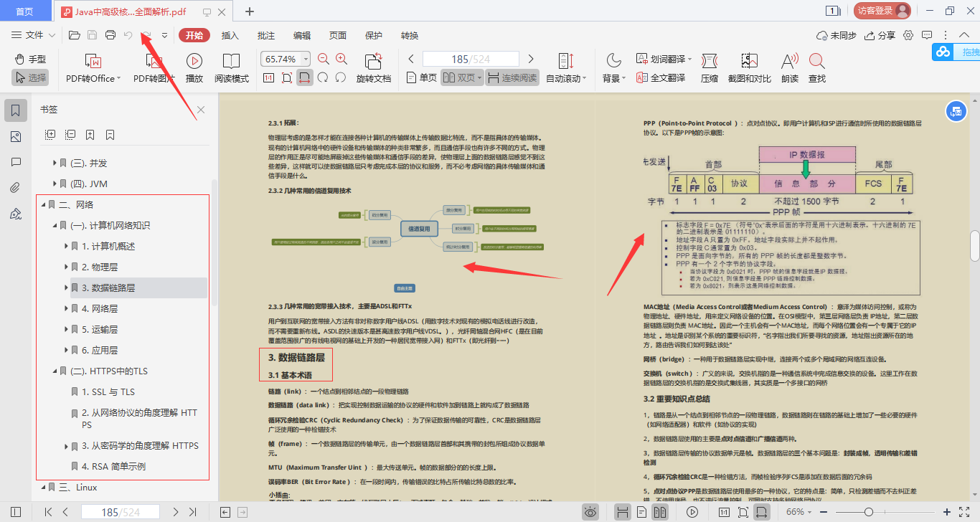Rotate view clockwise icon
The image size is (980, 522).
tap(341, 77)
